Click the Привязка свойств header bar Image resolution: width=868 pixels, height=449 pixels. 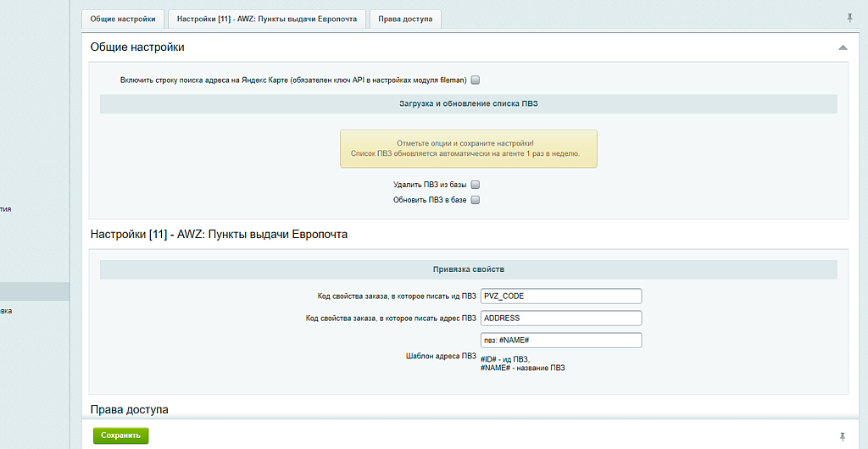pyautogui.click(x=468, y=269)
